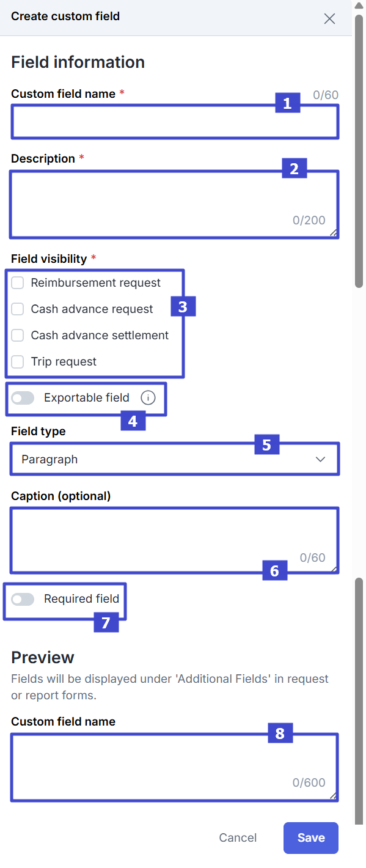Click the preview Custom field name box
The width and height of the screenshot is (366, 868).
174,761
